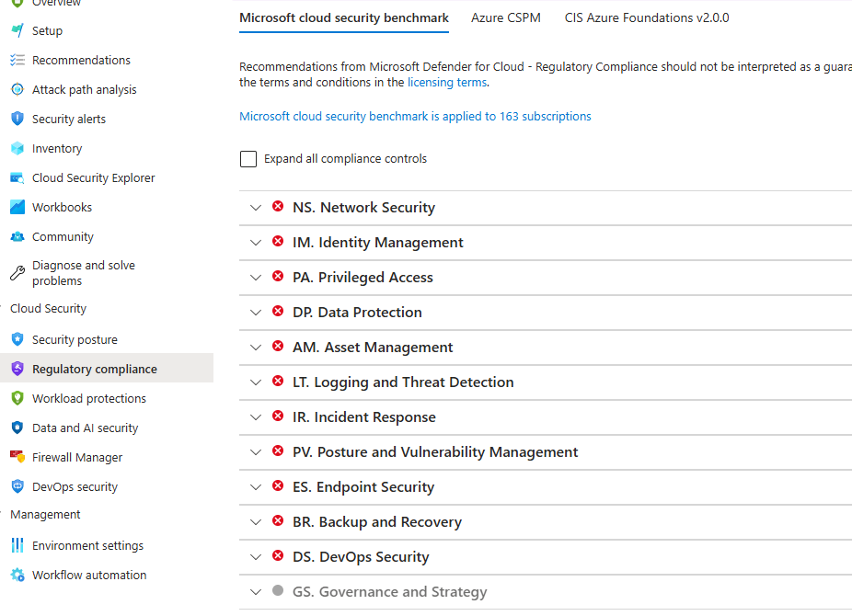Expand the NS. Network Security control
The width and height of the screenshot is (852, 616).
256,208
